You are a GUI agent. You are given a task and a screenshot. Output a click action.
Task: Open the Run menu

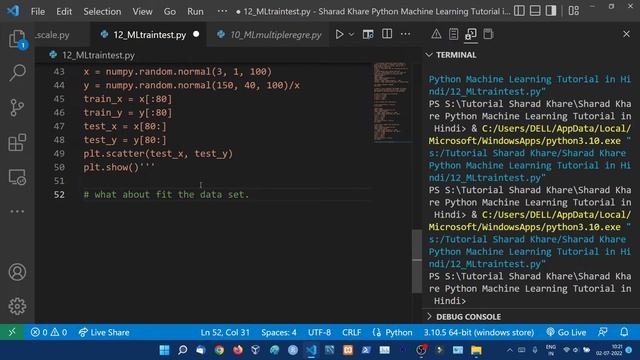pyautogui.click(x=195, y=11)
